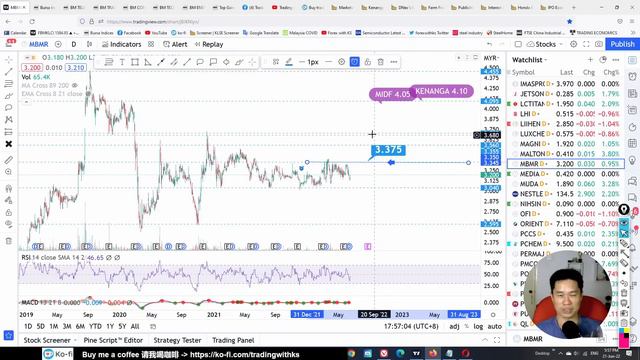
Task: Open the prediction and measurement tools
Action: point(9,132)
